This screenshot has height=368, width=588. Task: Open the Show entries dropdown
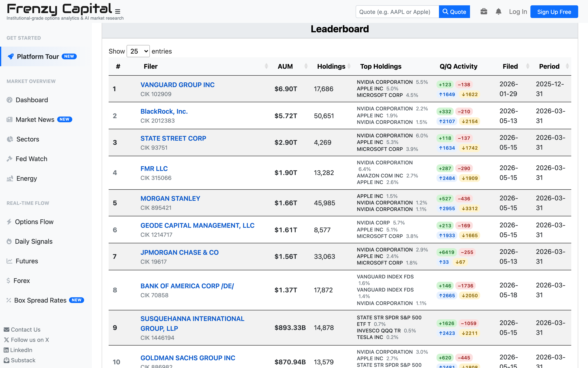click(x=138, y=51)
